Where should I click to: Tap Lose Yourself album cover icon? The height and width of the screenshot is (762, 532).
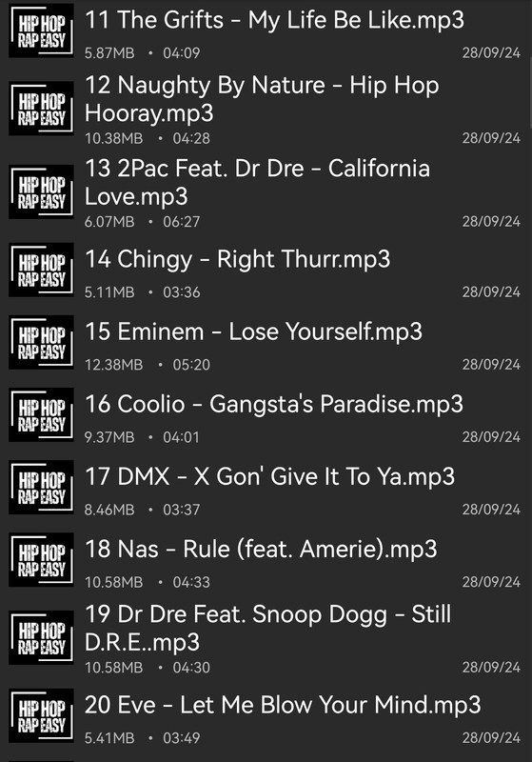coord(41,342)
